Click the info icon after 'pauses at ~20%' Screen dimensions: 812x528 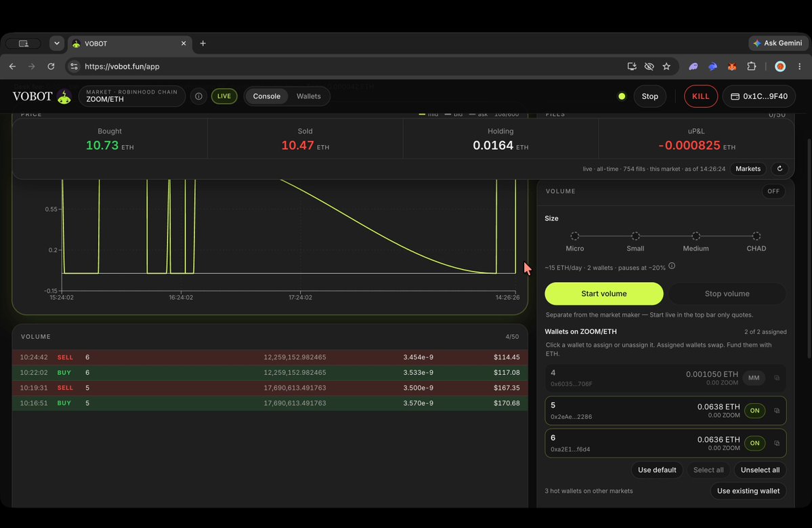[672, 266]
